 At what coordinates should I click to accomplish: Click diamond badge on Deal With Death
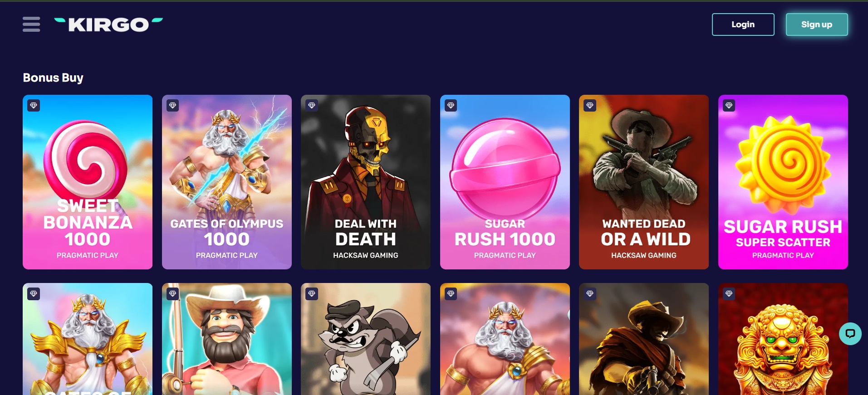click(x=312, y=106)
